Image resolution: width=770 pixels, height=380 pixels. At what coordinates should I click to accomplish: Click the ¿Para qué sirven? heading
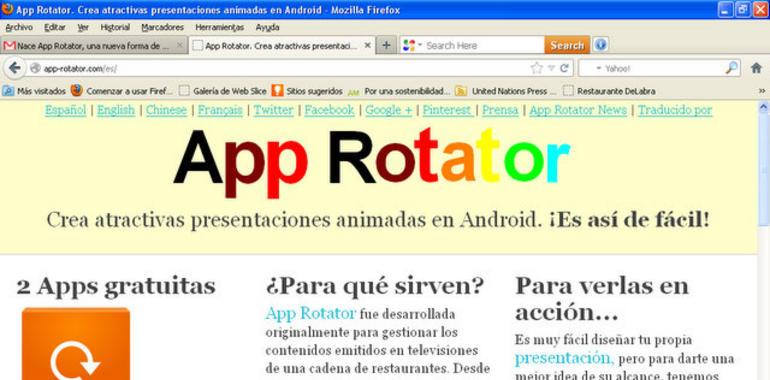point(375,286)
